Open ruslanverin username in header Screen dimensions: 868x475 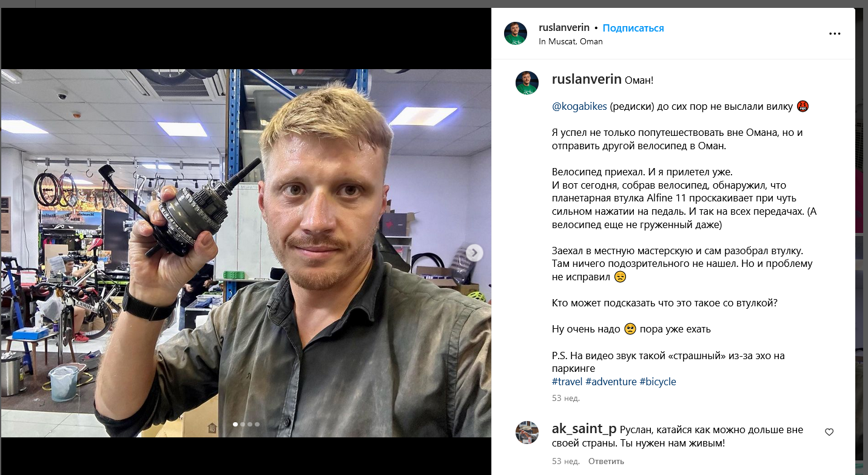564,27
